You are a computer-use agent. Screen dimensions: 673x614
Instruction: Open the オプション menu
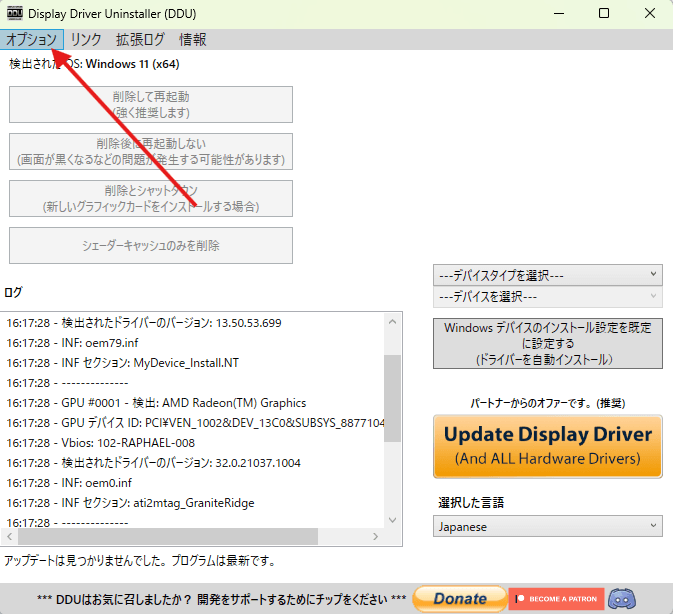coord(31,39)
